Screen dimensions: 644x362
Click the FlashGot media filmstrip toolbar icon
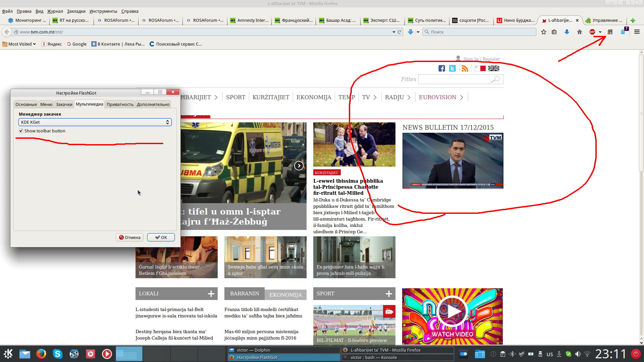tap(610, 32)
